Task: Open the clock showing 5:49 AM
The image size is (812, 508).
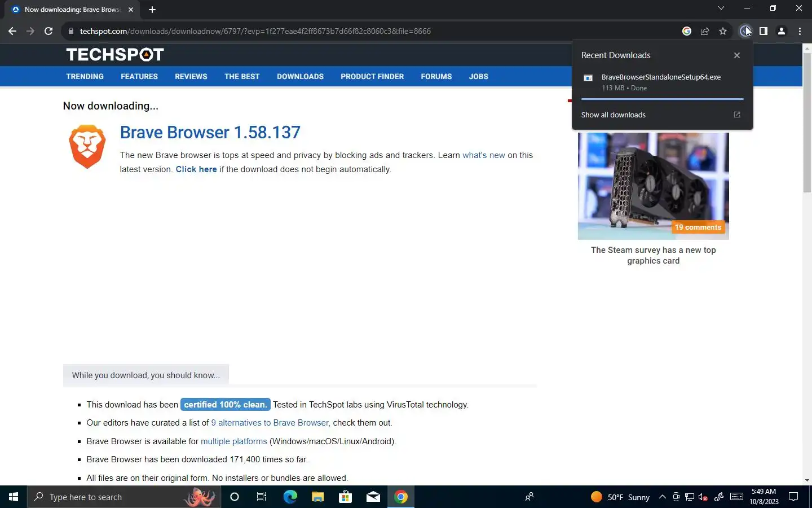Action: pyautogui.click(x=764, y=497)
